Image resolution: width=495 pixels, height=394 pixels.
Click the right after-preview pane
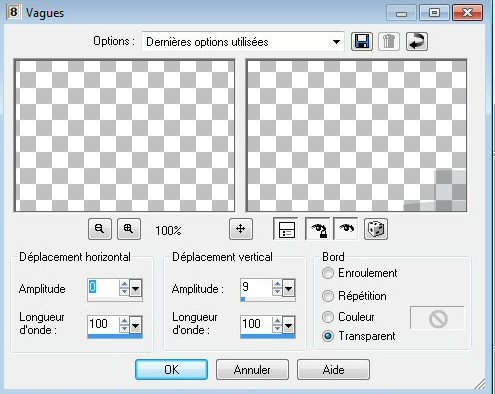356,136
